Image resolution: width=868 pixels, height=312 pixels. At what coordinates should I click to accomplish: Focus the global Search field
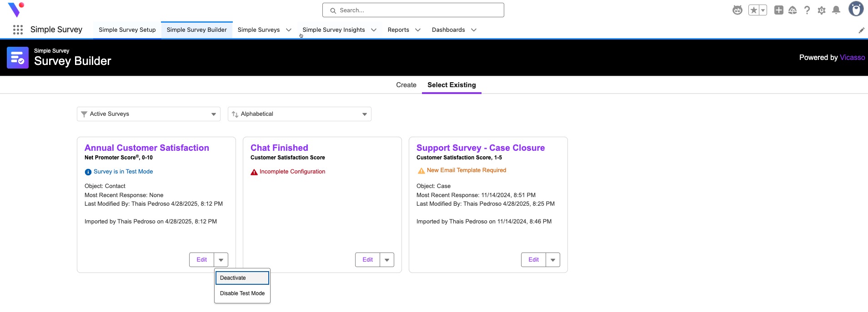tap(413, 10)
